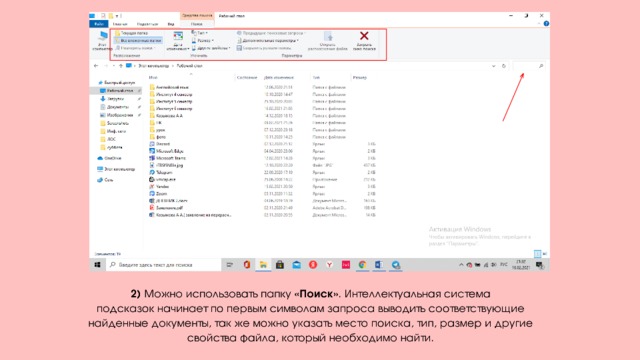Switch to the details view button
The width and height of the screenshot is (640, 360).
click(538, 254)
